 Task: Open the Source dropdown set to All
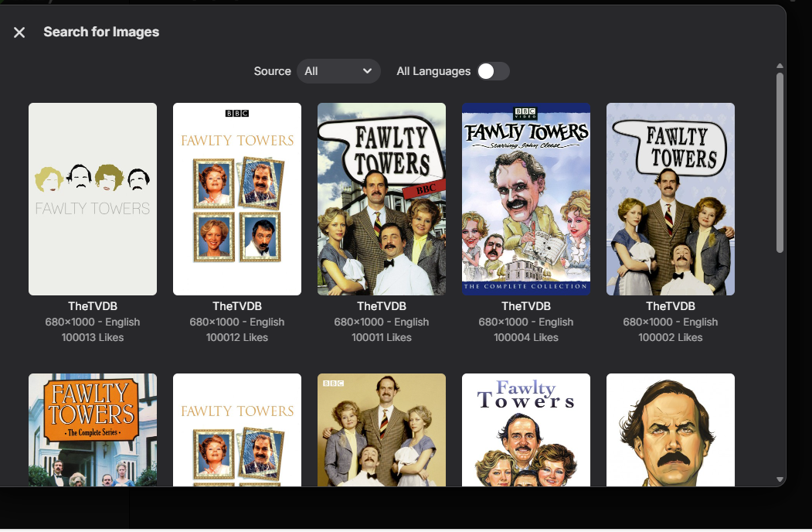[x=338, y=71]
